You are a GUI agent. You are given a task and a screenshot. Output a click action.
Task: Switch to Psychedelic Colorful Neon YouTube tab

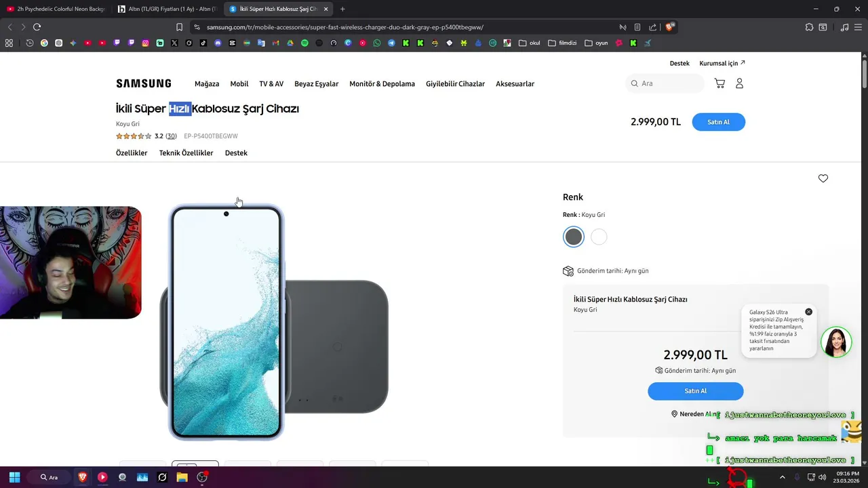point(56,9)
